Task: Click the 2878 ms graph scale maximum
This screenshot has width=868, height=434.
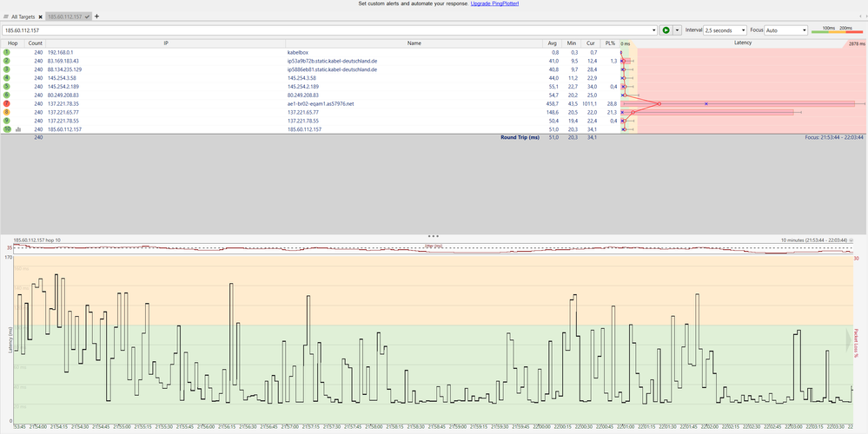Action: tap(855, 43)
